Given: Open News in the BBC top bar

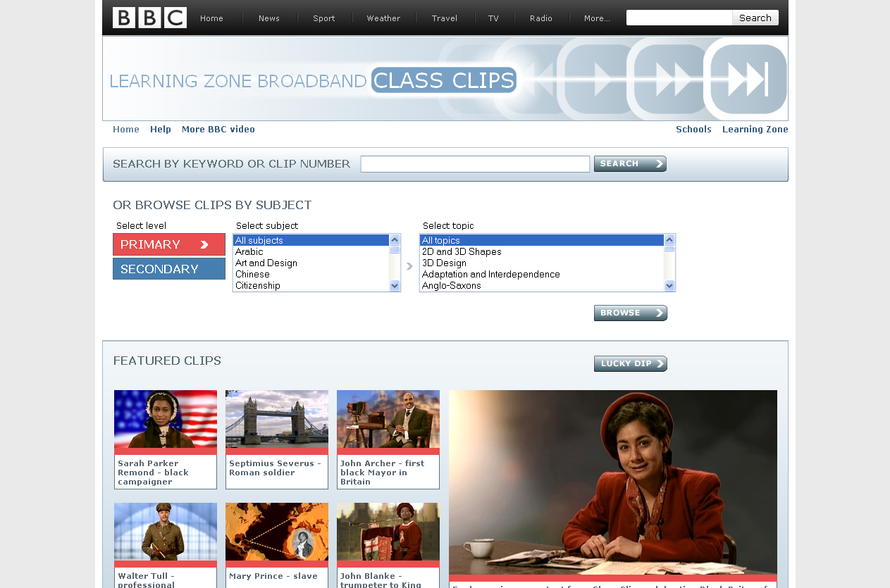Looking at the screenshot, I should [x=269, y=18].
